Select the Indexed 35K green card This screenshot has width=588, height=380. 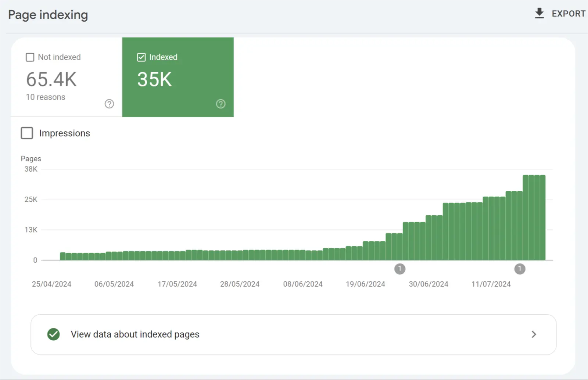[x=178, y=77]
